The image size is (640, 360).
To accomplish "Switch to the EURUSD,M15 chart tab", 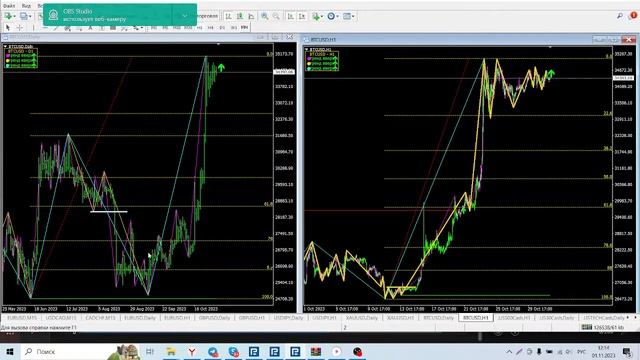I will point(22,318).
